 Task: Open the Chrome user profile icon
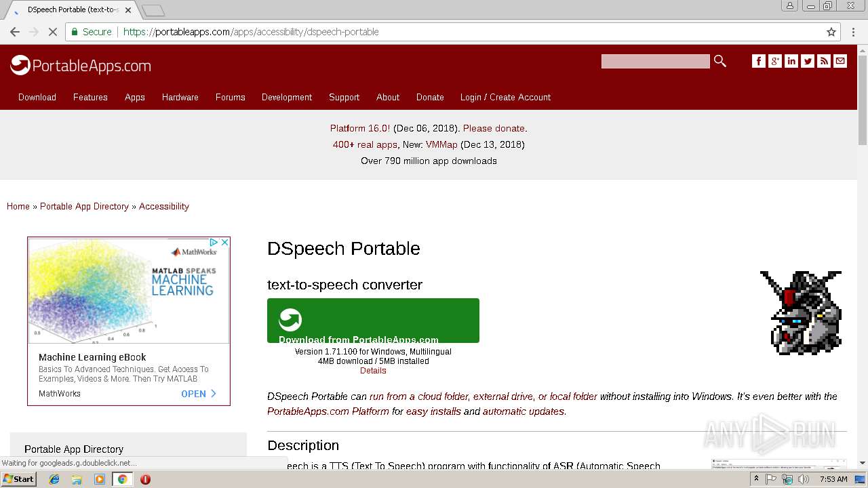[790, 5]
